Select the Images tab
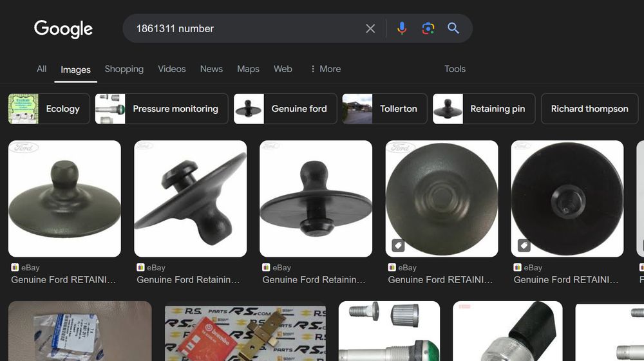644x361 pixels. coord(75,69)
